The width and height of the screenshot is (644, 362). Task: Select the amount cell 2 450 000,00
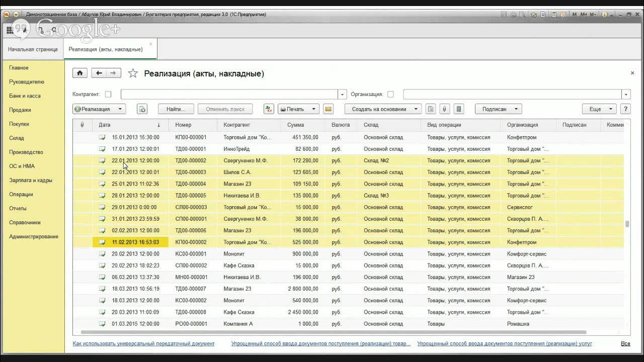303,312
